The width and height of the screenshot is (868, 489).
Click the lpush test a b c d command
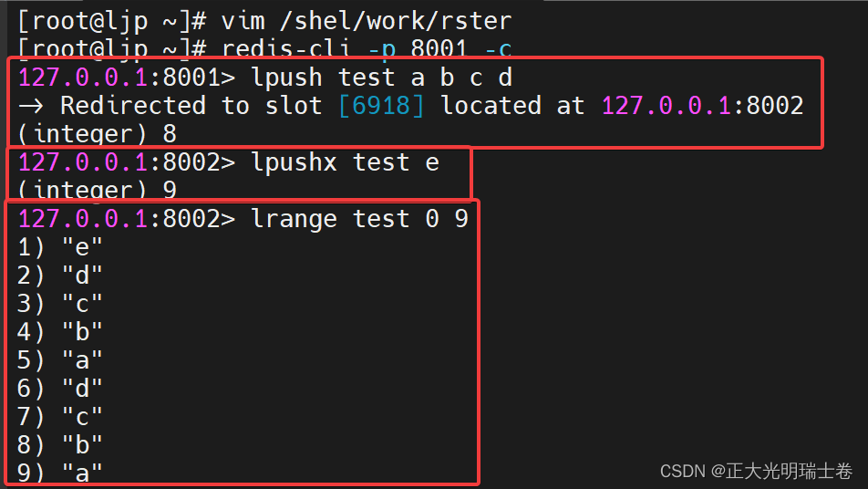[x=381, y=78]
